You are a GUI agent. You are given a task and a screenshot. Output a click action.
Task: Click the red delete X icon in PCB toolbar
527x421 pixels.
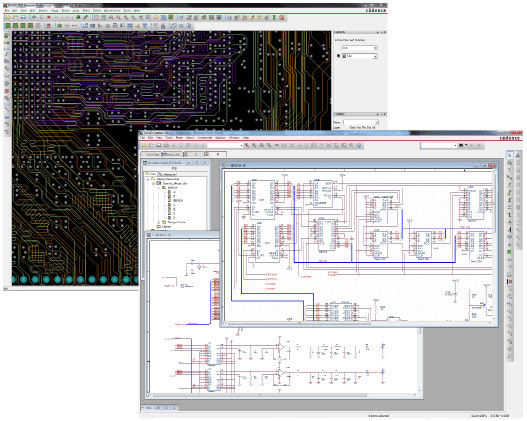point(49,17)
